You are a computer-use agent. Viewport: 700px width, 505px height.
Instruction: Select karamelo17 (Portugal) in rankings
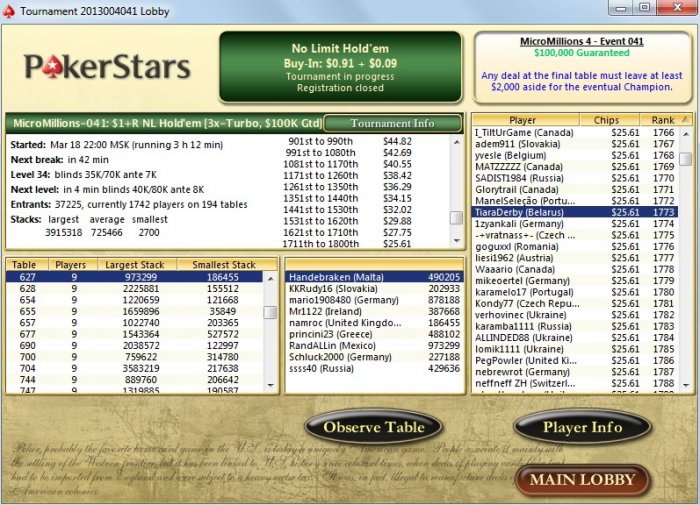(575, 292)
